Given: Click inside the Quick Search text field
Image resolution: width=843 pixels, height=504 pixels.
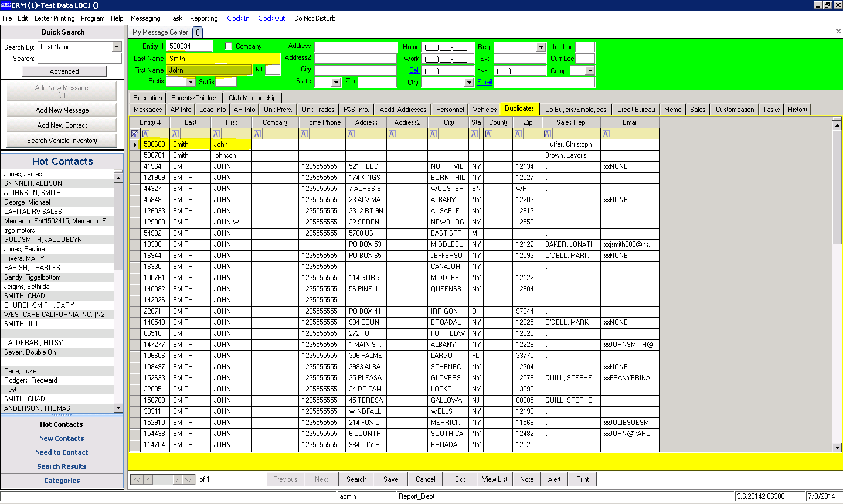Looking at the screenshot, I should coord(79,59).
